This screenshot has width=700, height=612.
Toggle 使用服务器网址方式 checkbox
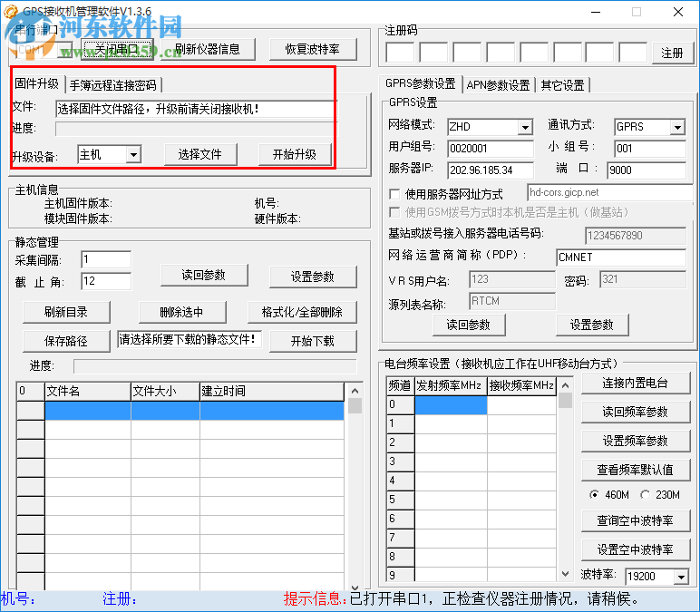(394, 194)
